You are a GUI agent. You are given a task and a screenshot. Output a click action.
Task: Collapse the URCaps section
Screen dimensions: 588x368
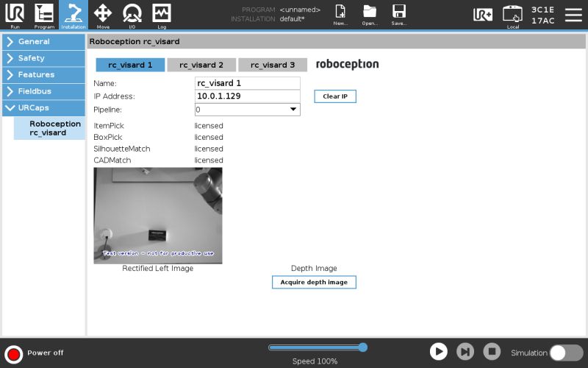click(x=43, y=107)
